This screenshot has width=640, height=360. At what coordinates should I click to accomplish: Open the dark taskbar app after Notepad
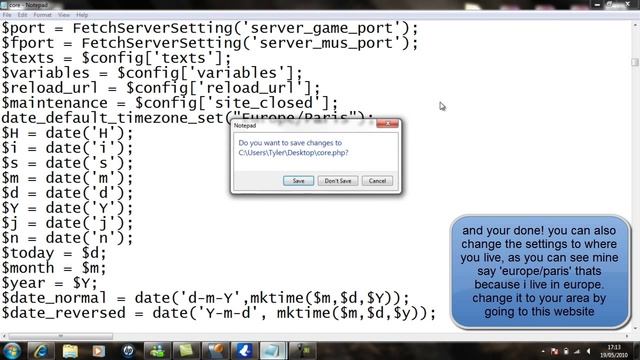tap(302, 351)
